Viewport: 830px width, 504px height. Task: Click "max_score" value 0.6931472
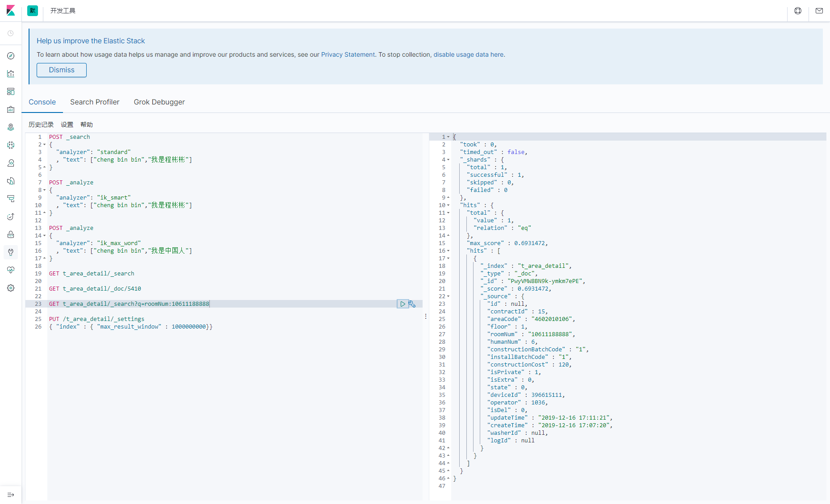point(529,243)
